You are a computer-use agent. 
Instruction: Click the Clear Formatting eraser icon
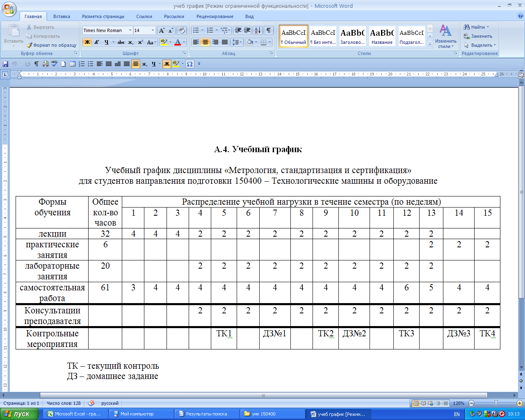pyautogui.click(x=182, y=30)
